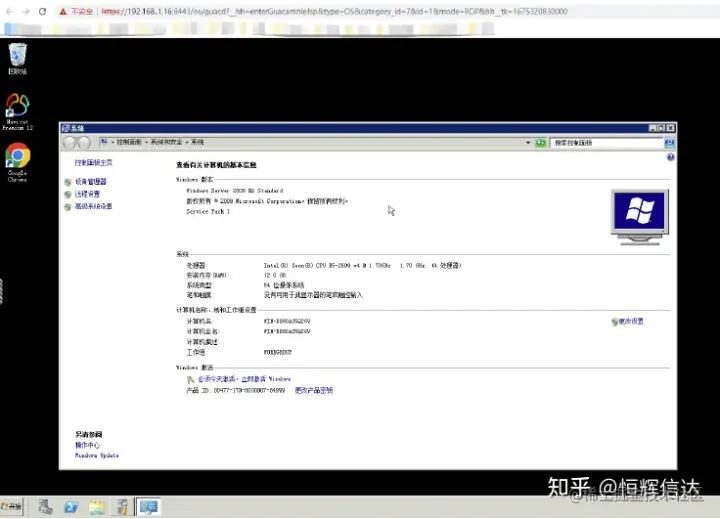
Task: Open Google Chrome desktop shortcut
Action: (17, 162)
